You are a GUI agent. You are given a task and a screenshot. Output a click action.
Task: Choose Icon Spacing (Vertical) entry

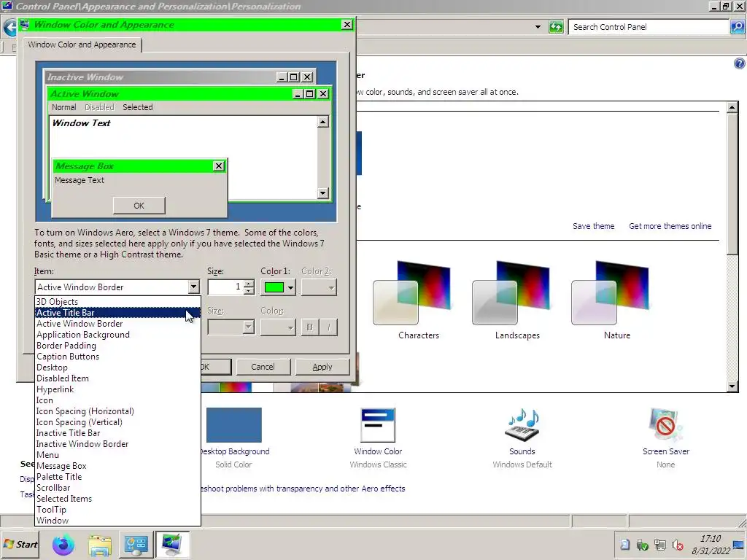point(117,422)
